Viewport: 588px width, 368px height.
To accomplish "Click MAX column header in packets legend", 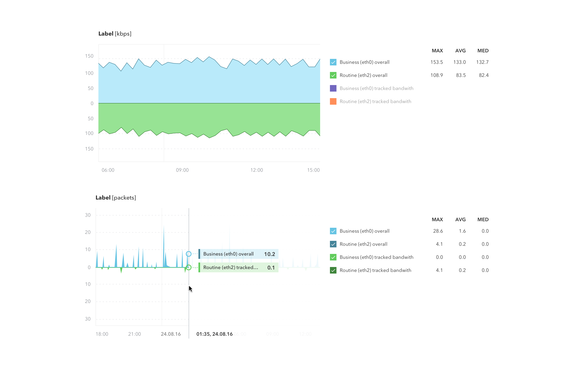I will tap(437, 220).
